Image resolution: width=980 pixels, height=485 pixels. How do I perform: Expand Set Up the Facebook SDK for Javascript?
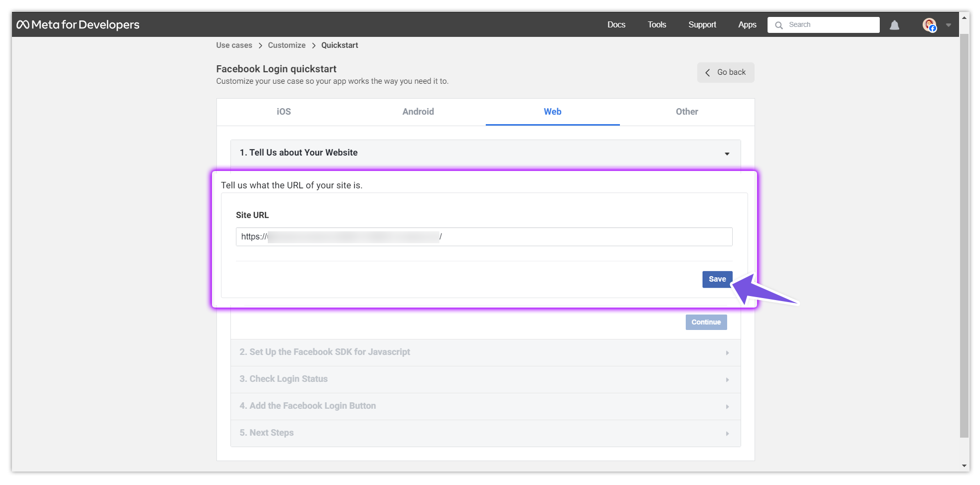click(x=727, y=352)
